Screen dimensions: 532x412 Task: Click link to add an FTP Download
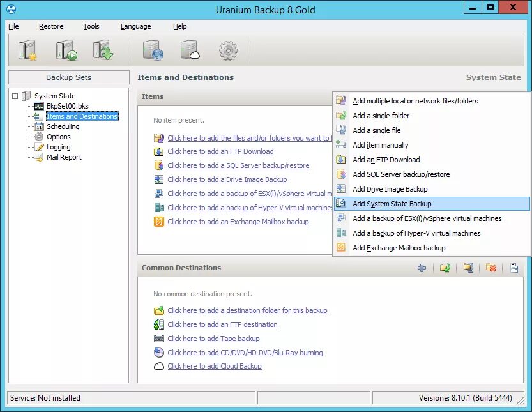pos(220,151)
